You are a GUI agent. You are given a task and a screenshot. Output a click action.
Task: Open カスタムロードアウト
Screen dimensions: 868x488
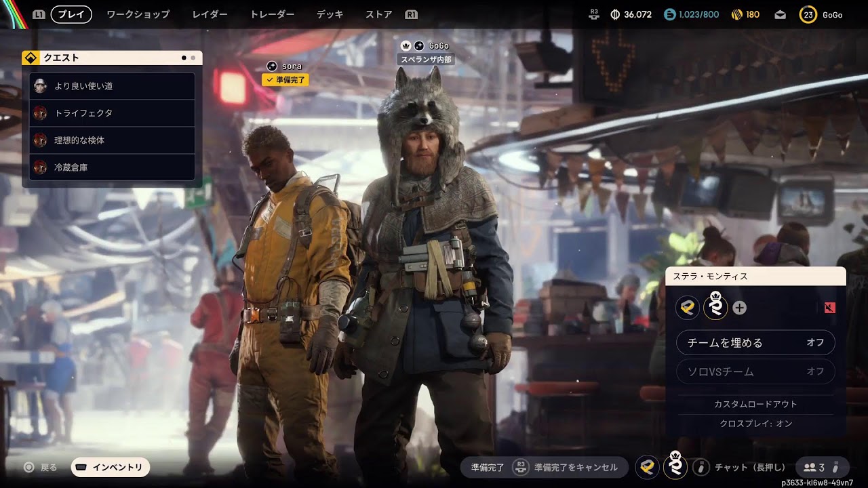755,404
